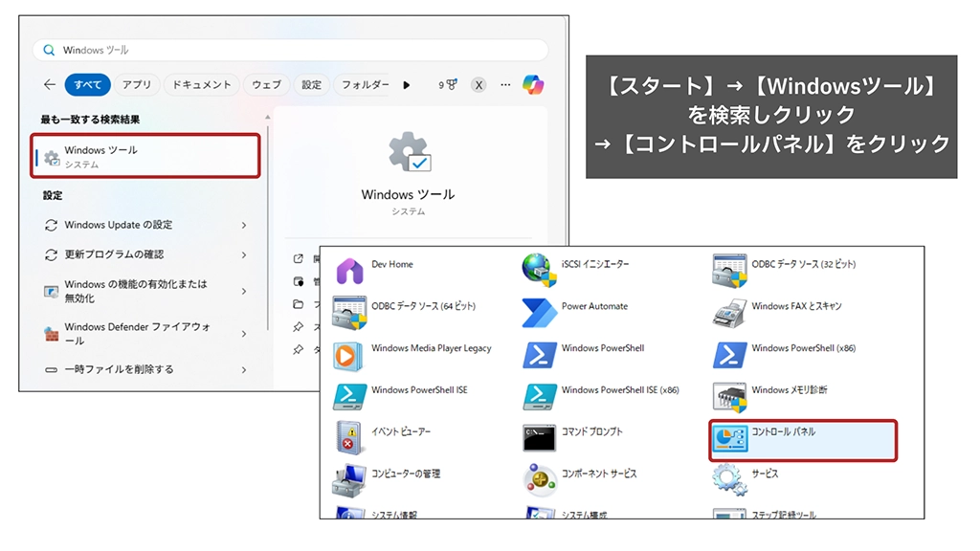
Task: Open Windows Media Player Legacy icon
Action: tap(350, 355)
